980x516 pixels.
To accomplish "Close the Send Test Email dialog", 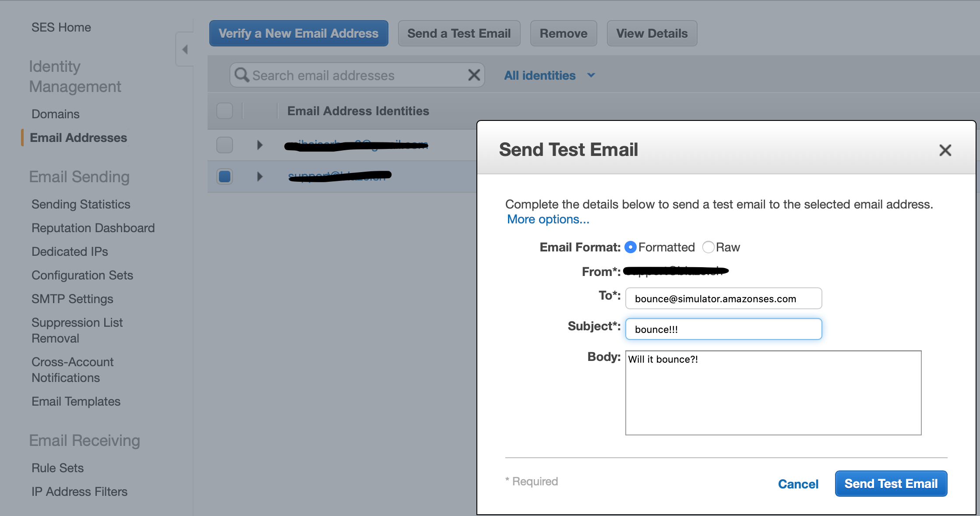I will 945,150.
